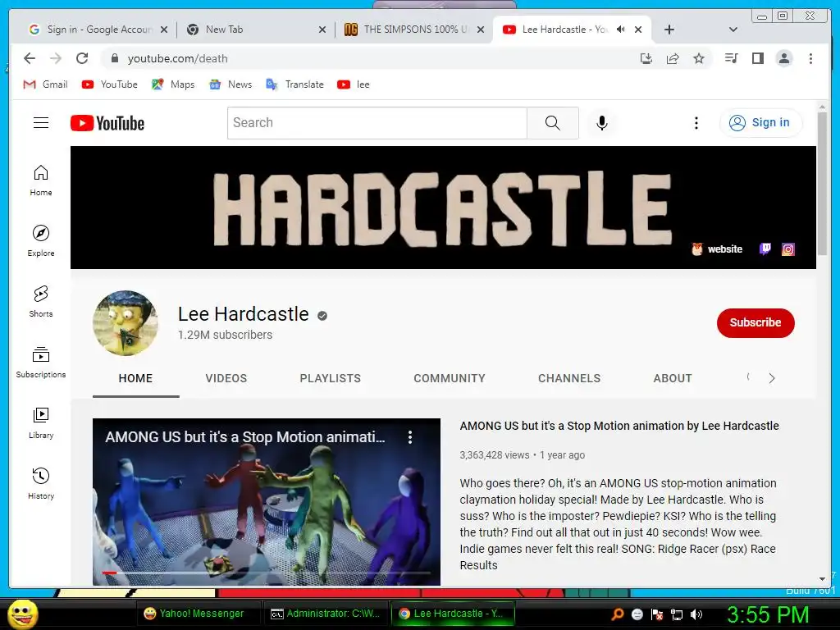This screenshot has width=840, height=630.
Task: Open AMONG US video title link
Action: click(x=619, y=426)
